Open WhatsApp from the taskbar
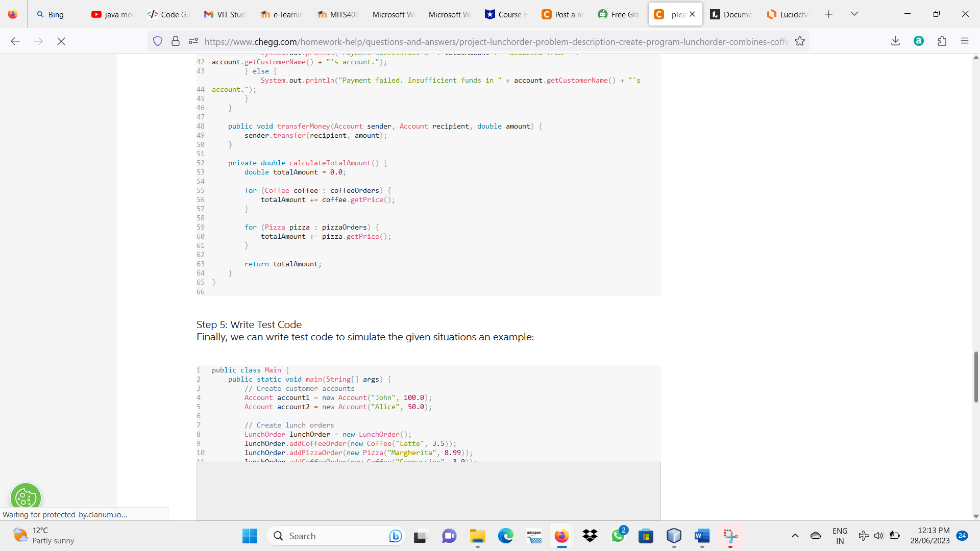Viewport: 980px width, 551px height. pos(619,536)
